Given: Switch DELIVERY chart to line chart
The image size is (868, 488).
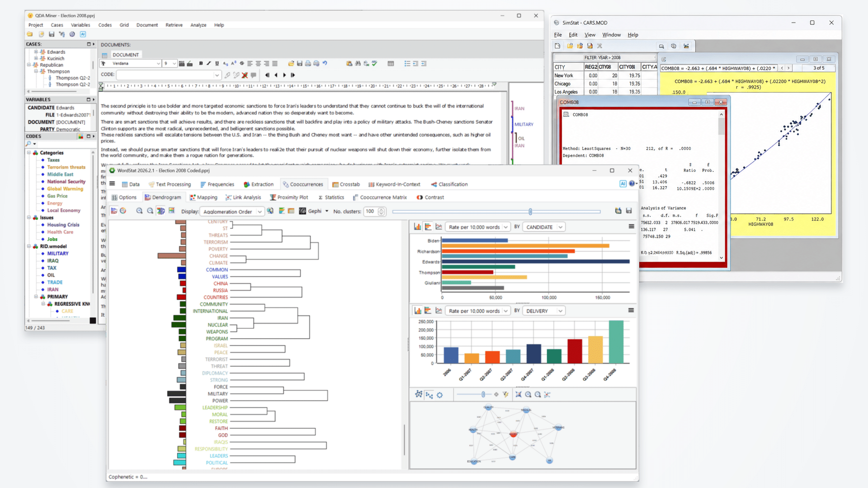Looking at the screenshot, I should 439,311.
